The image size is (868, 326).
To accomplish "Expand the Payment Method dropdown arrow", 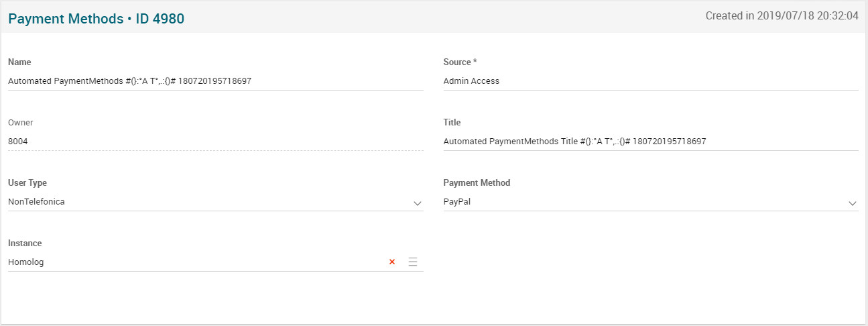I will click(x=852, y=203).
